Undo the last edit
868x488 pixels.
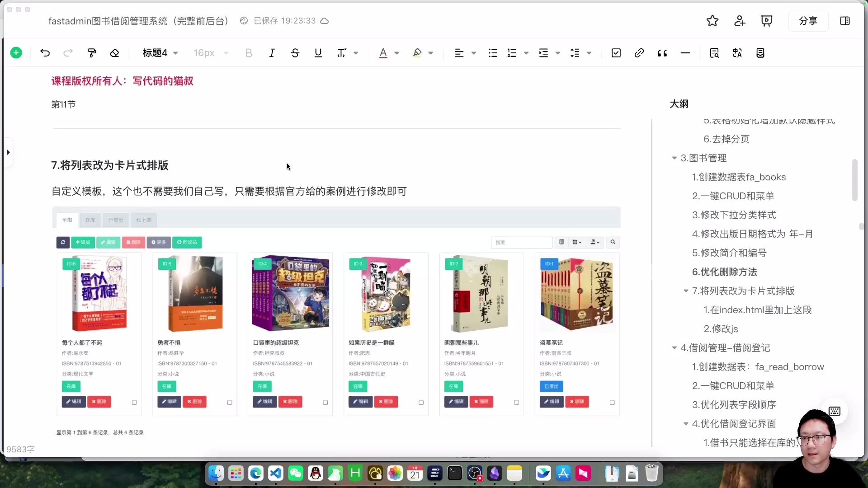click(45, 53)
